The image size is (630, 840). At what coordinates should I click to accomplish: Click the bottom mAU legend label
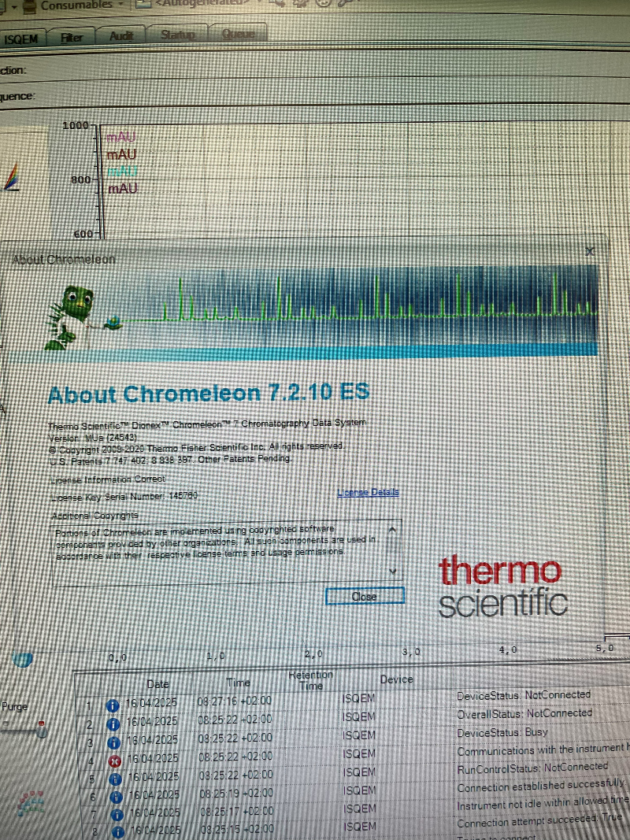(x=123, y=188)
